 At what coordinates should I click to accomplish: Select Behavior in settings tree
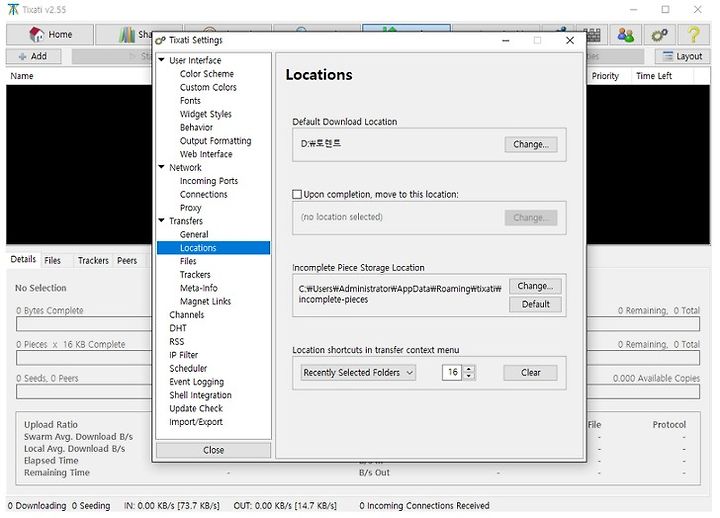coord(196,127)
